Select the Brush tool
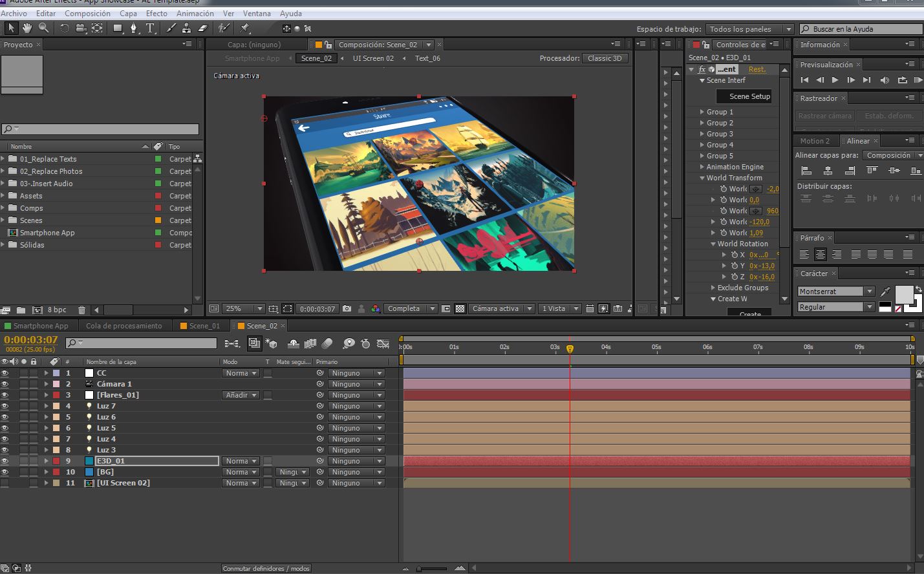Screen dimensions: 924x574 [171, 28]
